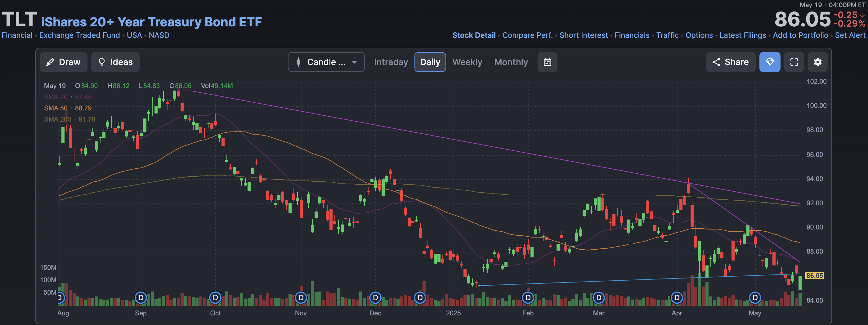Open the NASD exchange link
Image resolution: width=868 pixels, height=325 pixels.
pos(159,35)
